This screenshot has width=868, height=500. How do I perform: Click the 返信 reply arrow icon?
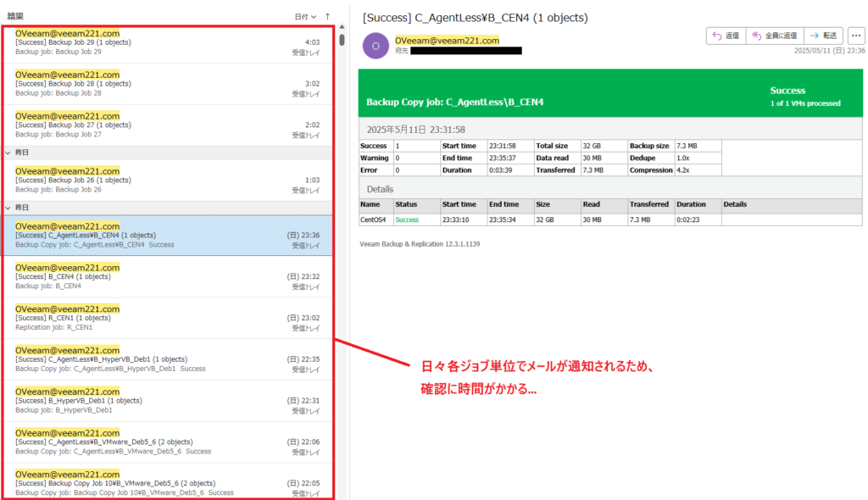click(716, 36)
